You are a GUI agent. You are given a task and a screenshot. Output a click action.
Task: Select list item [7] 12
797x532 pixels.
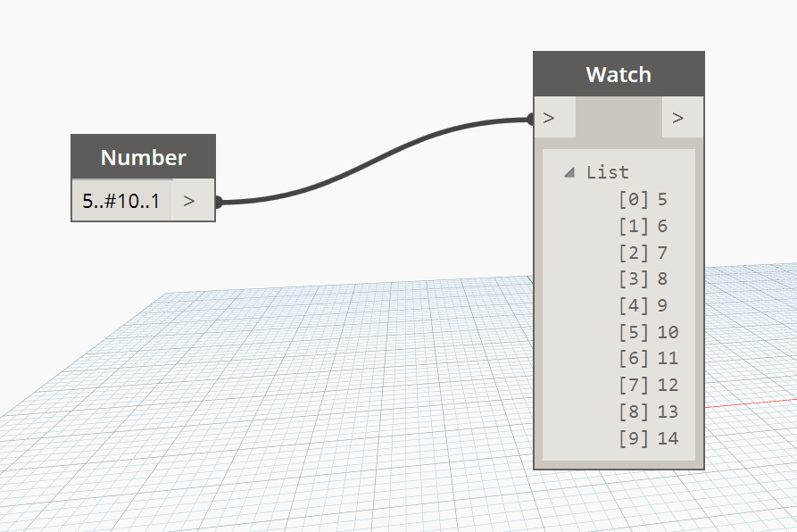(648, 385)
